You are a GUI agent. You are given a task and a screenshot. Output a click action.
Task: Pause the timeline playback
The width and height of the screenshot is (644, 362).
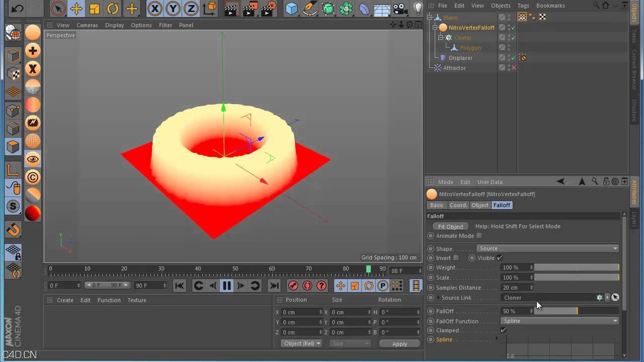[226, 285]
